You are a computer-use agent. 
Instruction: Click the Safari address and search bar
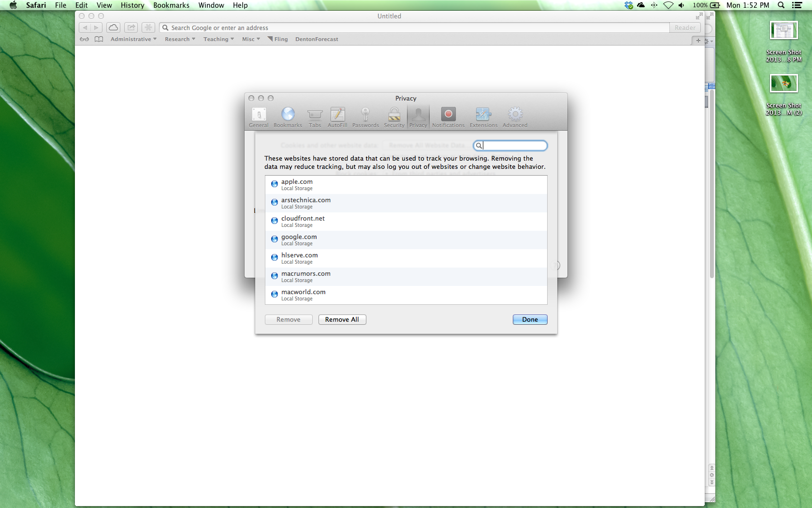tap(414, 28)
